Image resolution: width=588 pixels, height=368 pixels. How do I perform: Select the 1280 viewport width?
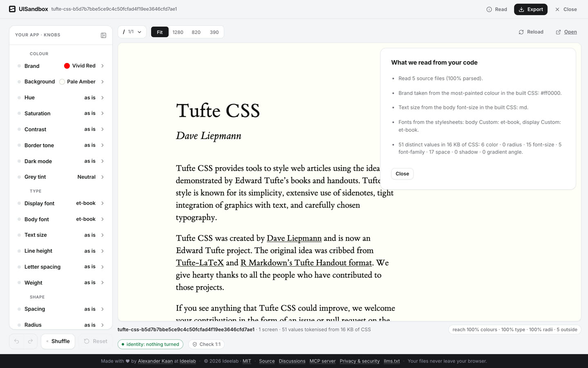(x=178, y=32)
